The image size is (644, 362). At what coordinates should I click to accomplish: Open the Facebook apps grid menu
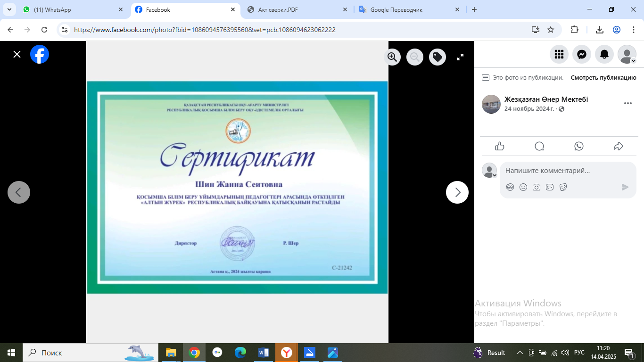pyautogui.click(x=559, y=55)
